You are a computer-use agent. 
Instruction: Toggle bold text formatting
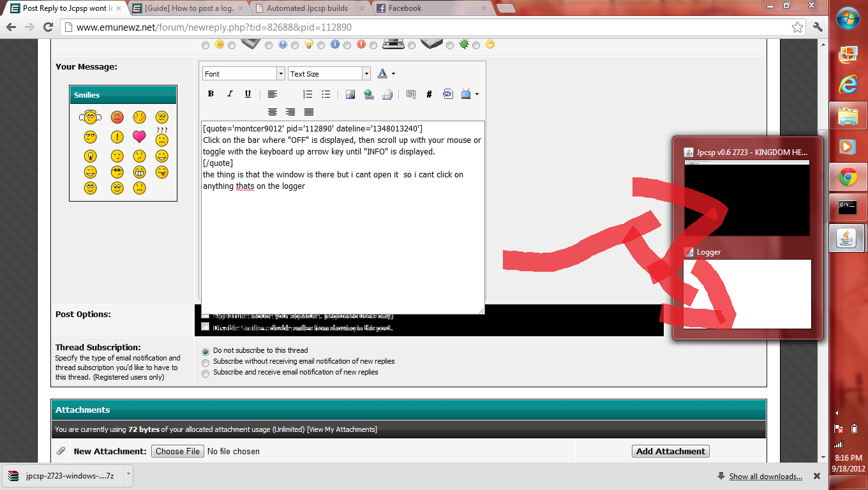click(x=211, y=94)
